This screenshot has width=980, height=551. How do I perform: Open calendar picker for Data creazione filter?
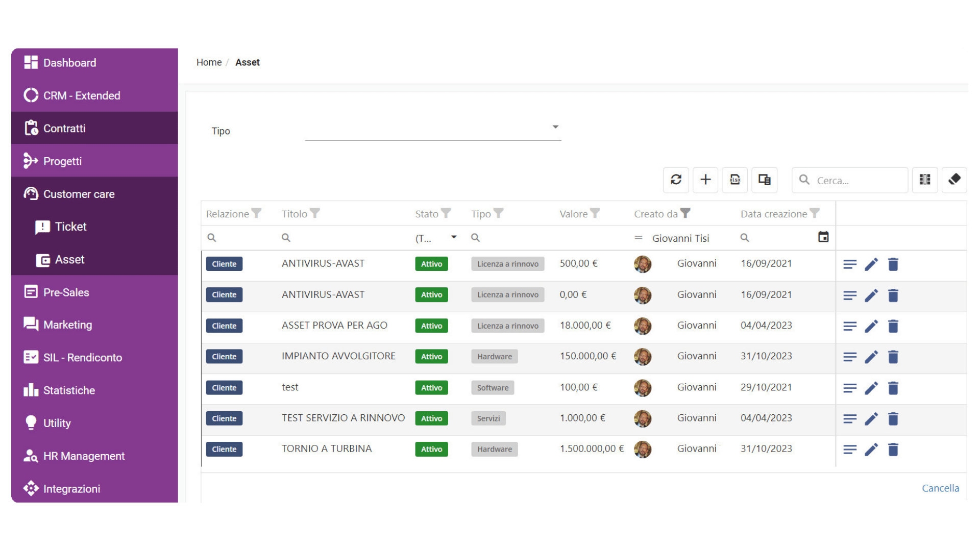coord(823,237)
